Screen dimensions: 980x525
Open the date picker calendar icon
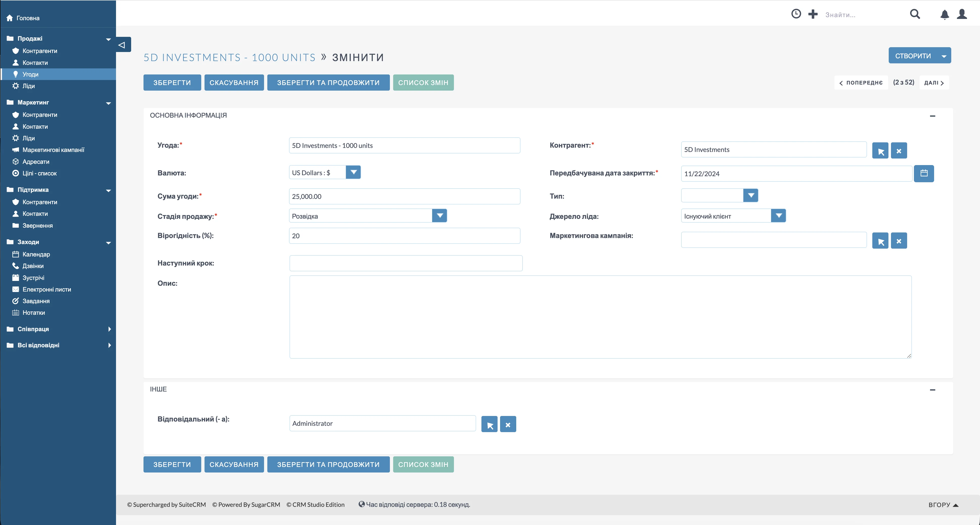point(924,174)
